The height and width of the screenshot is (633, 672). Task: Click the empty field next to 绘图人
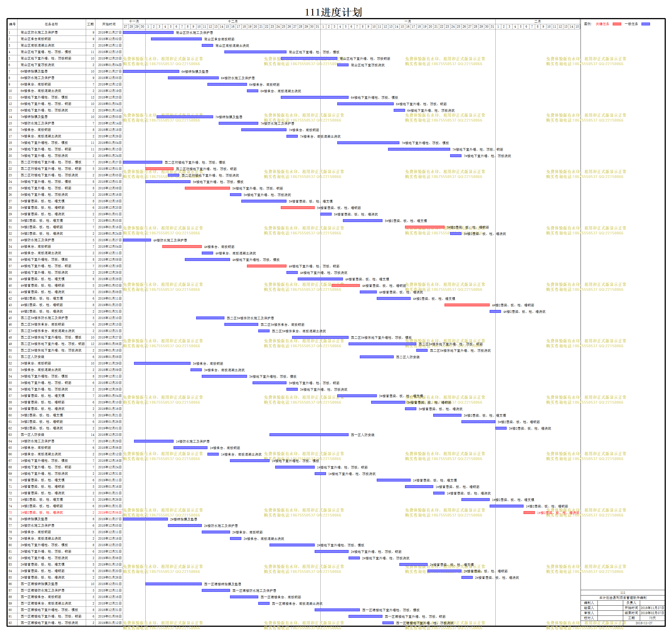(610, 608)
